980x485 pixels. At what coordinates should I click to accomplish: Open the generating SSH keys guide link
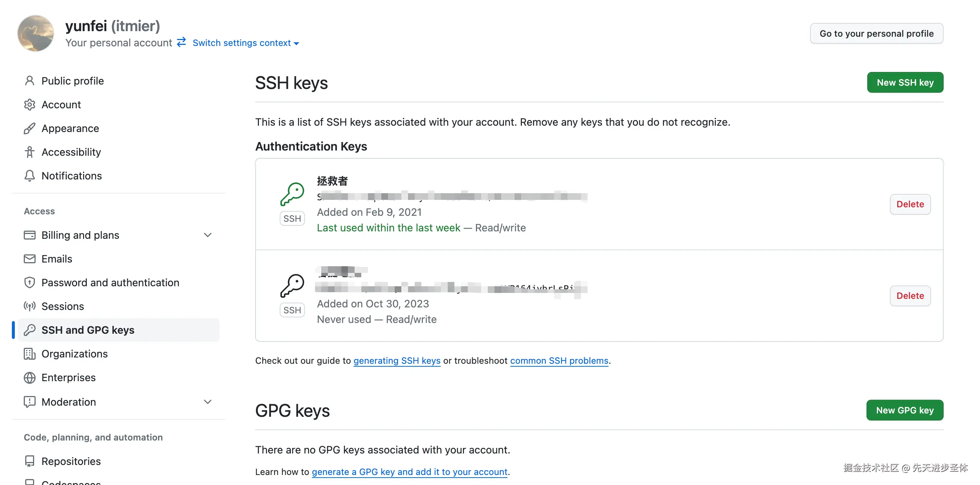coord(397,361)
